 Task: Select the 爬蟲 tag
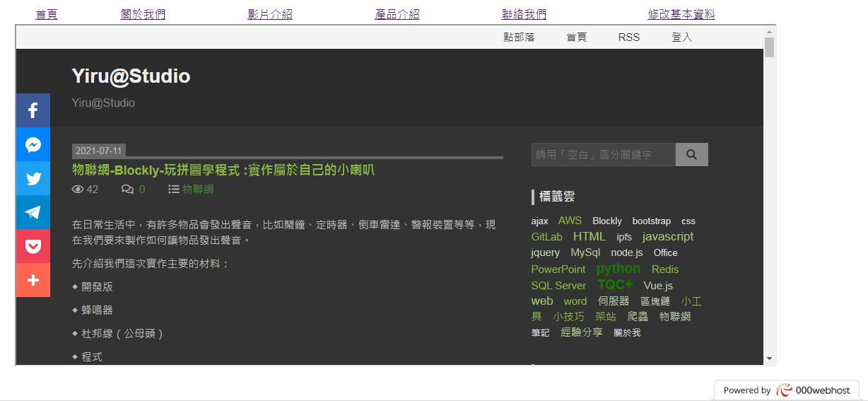click(x=638, y=317)
